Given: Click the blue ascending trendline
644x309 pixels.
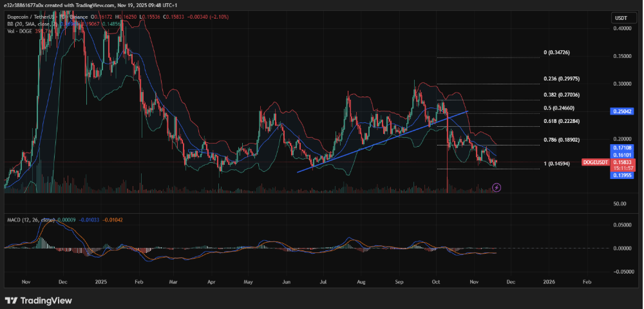Looking at the screenshot, I should (382, 142).
